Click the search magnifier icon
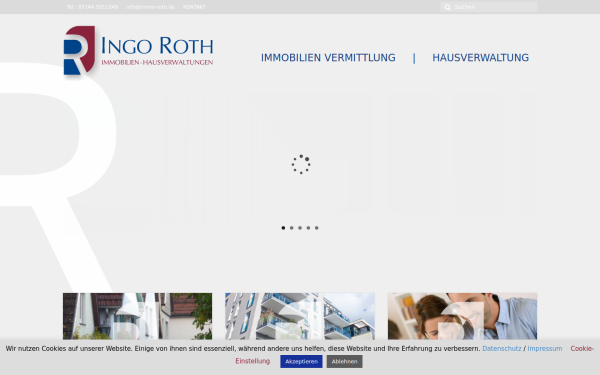The image size is (600, 375). point(447,7)
